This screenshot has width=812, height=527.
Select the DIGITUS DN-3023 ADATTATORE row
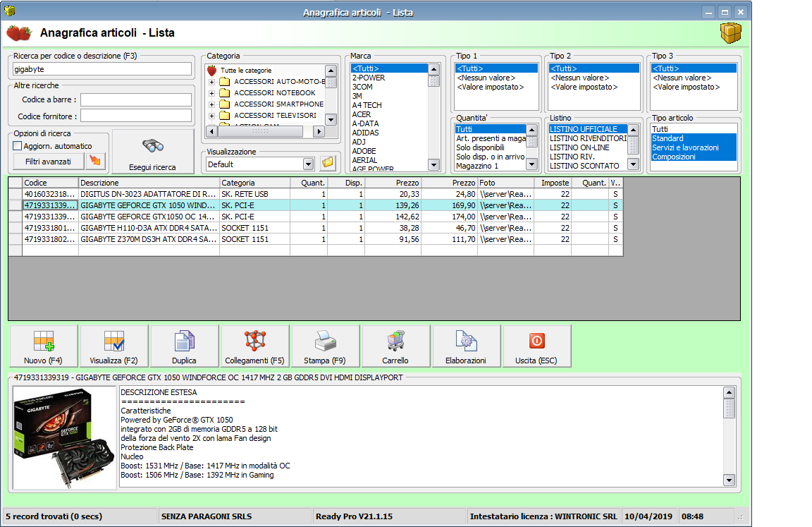tap(316, 194)
